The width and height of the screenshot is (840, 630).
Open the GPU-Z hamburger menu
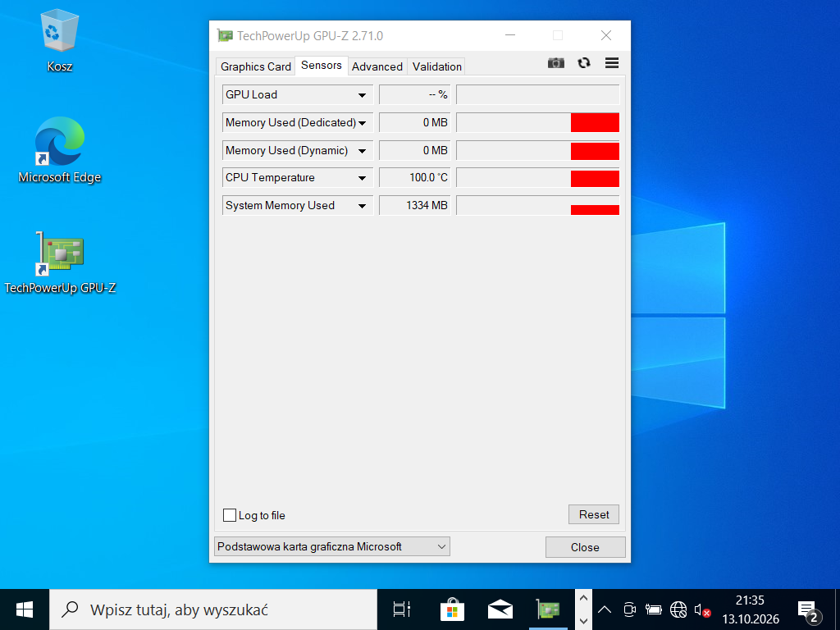click(612, 63)
